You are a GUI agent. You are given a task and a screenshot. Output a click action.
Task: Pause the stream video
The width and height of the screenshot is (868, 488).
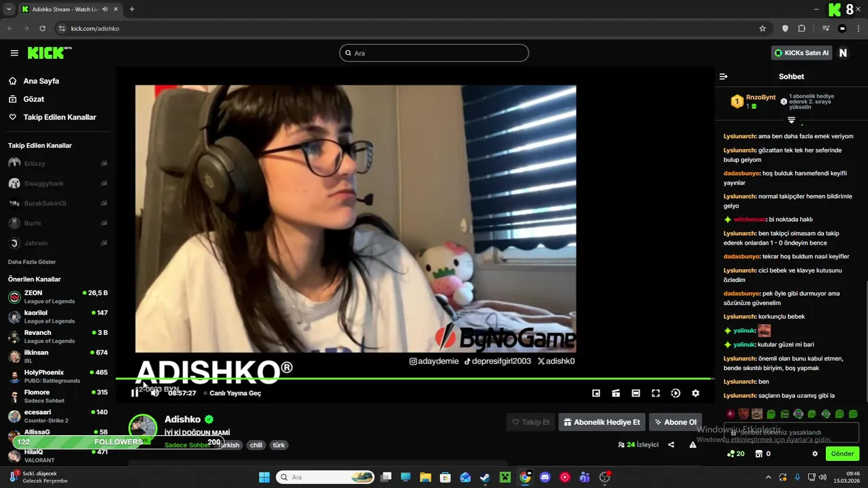[x=134, y=393]
